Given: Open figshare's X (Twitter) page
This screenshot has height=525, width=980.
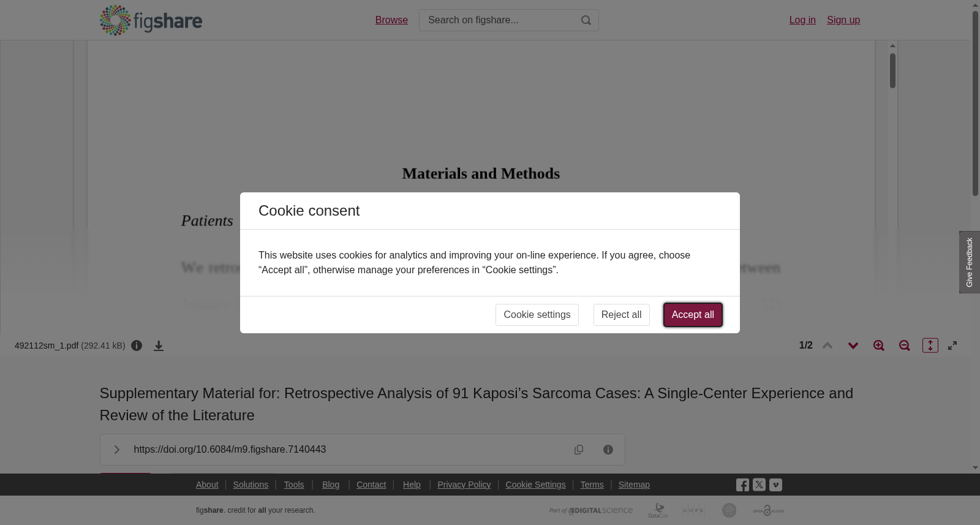Looking at the screenshot, I should [759, 485].
